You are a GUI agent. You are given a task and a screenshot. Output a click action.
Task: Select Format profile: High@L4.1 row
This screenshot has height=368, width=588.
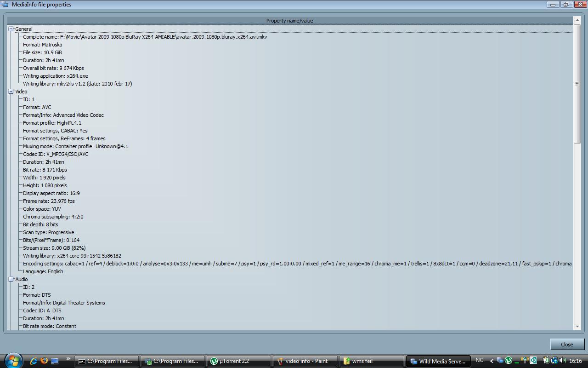click(52, 123)
